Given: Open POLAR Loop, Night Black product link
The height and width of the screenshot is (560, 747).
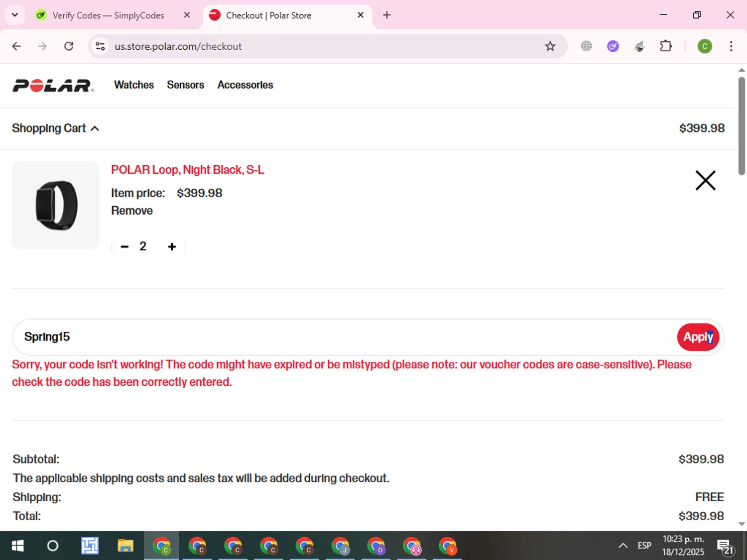Looking at the screenshot, I should pyautogui.click(x=187, y=170).
